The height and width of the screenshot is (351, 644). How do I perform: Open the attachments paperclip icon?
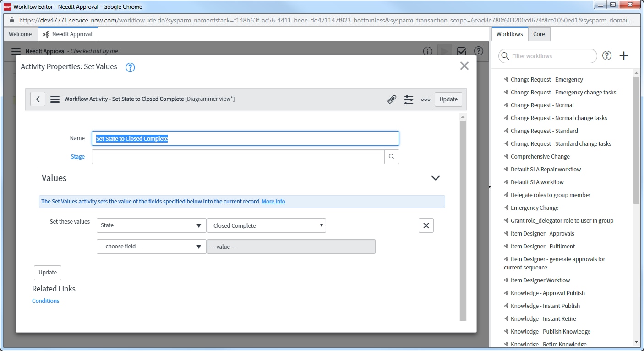pyautogui.click(x=392, y=99)
